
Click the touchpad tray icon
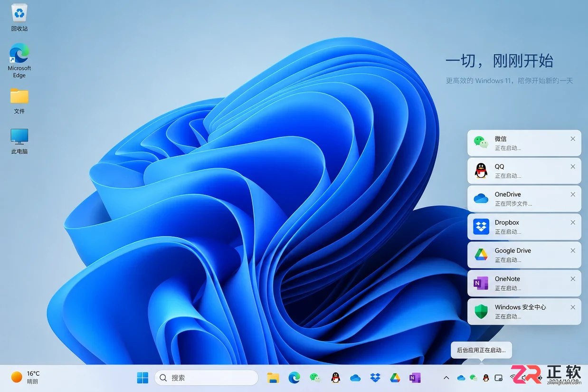(x=499, y=378)
